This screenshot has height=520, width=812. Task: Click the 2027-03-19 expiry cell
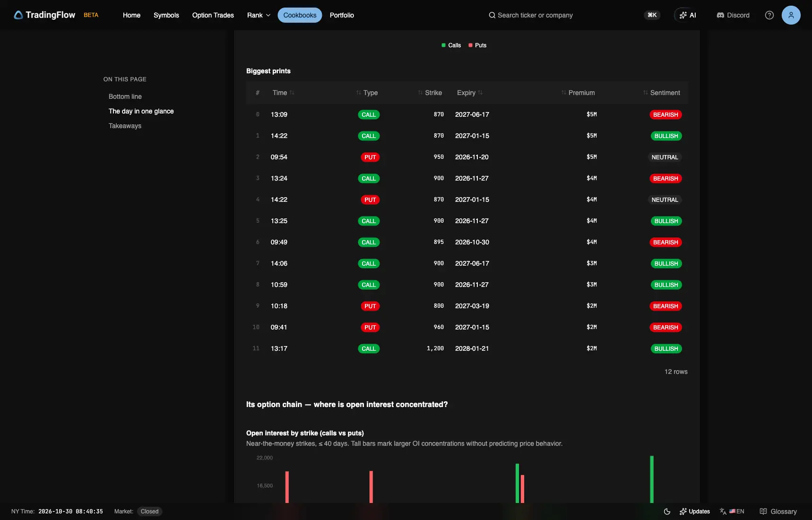(x=472, y=306)
